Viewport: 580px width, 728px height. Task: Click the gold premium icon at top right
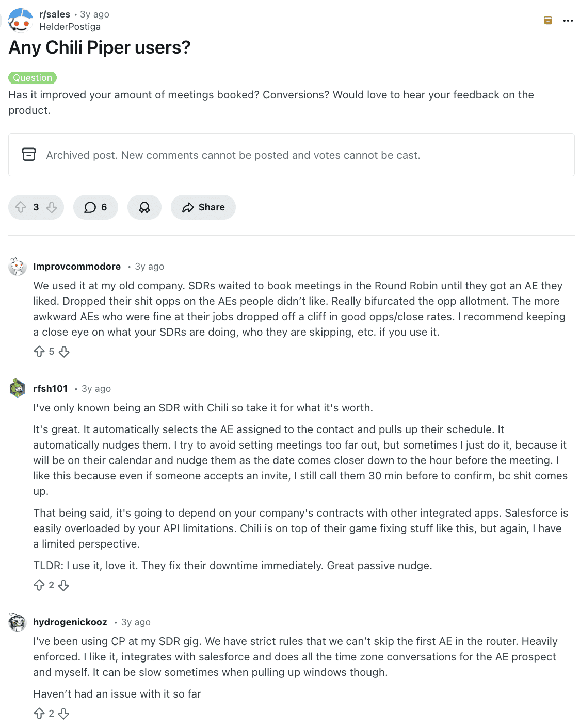point(547,21)
